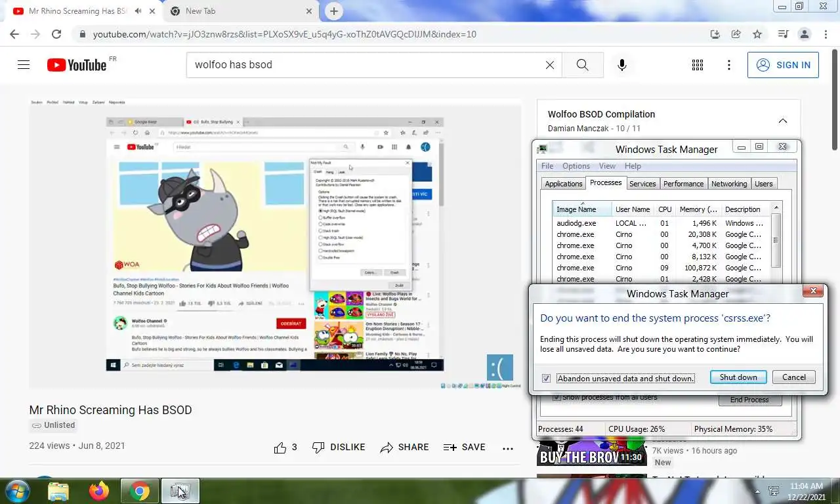840x504 pixels.
Task: Dislike the Mr Rhino video
Action: pos(339,447)
